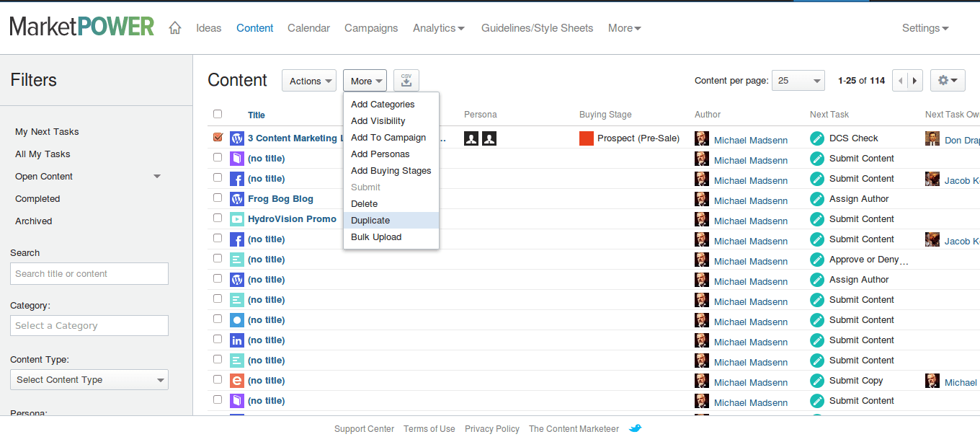Open the HydroVision Promo content link
This screenshot has height=442, width=980.
point(292,219)
